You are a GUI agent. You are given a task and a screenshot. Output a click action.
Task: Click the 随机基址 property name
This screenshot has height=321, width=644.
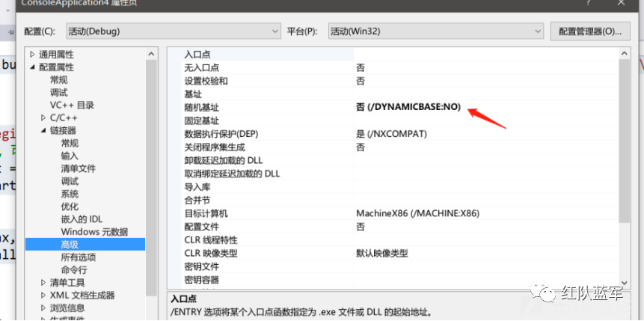(202, 107)
